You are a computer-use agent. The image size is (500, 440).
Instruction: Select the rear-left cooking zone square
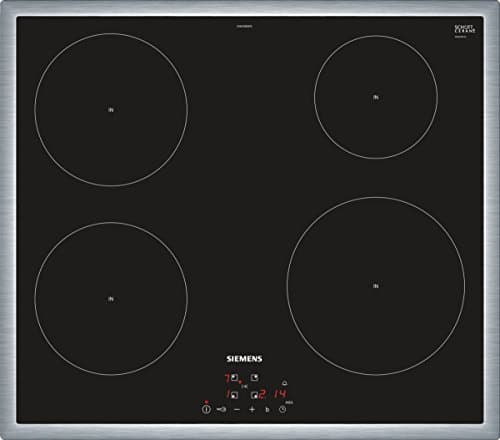(x=234, y=378)
